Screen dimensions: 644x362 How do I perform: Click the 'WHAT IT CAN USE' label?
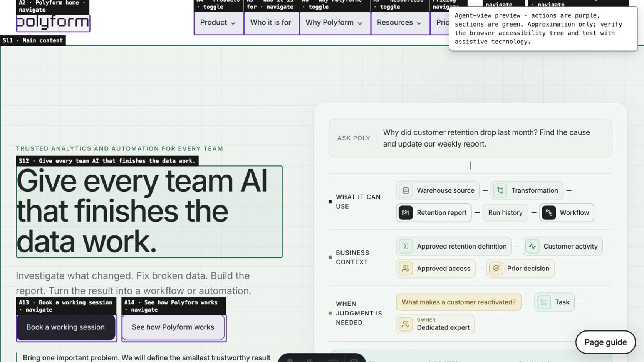point(358,202)
